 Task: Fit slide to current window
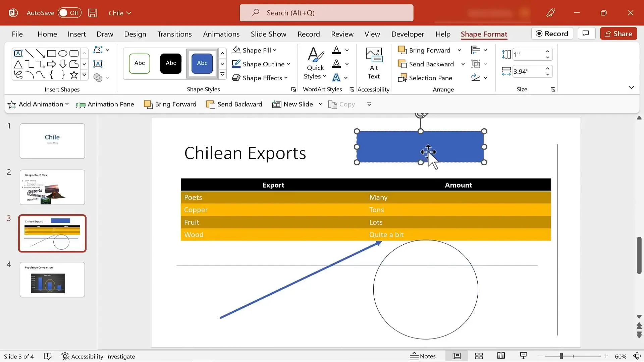point(637,356)
